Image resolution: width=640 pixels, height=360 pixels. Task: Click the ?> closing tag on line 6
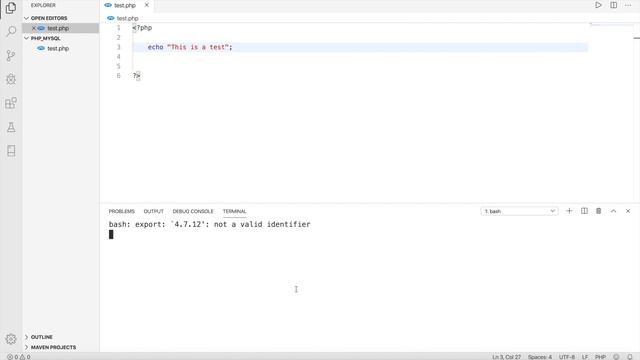point(136,76)
